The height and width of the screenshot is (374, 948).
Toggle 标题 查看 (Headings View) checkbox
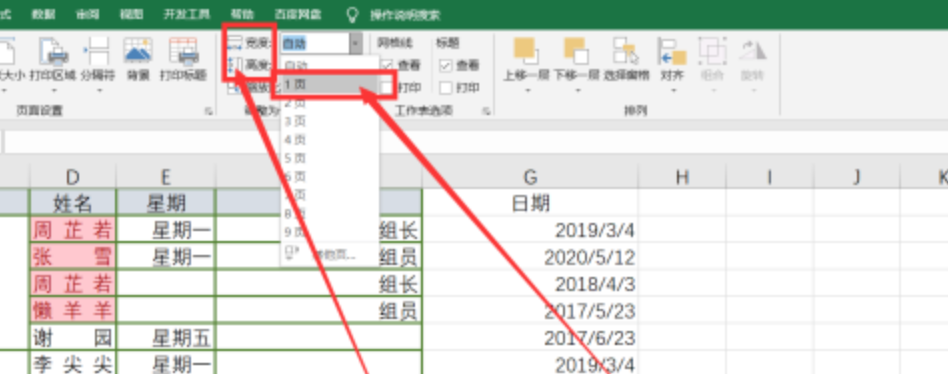point(446,65)
